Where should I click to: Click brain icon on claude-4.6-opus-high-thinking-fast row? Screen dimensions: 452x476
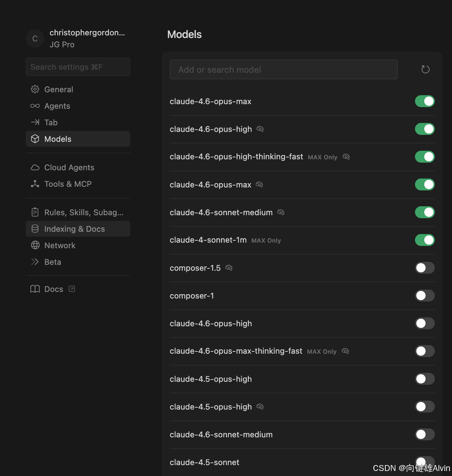pos(346,157)
